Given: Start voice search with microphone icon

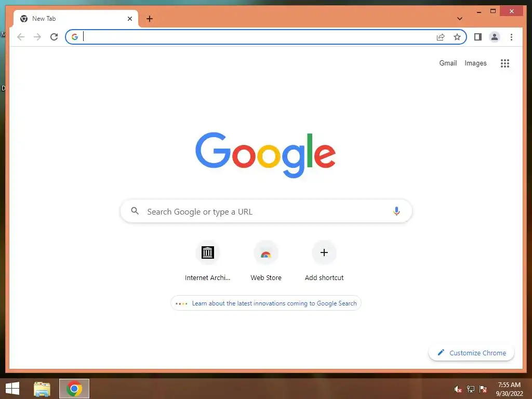Looking at the screenshot, I should (x=396, y=211).
